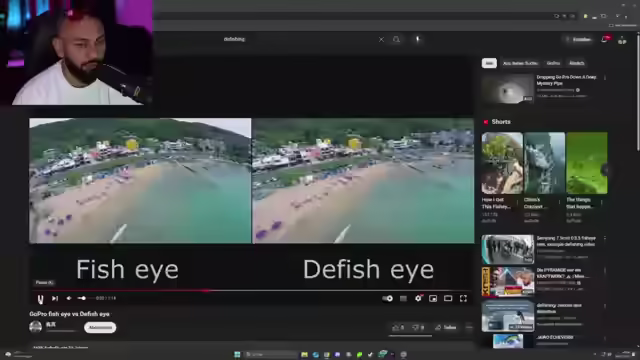Open options for 'China's Craziest' short
This screenshot has width=640, height=360.
pyautogui.click(x=560, y=202)
